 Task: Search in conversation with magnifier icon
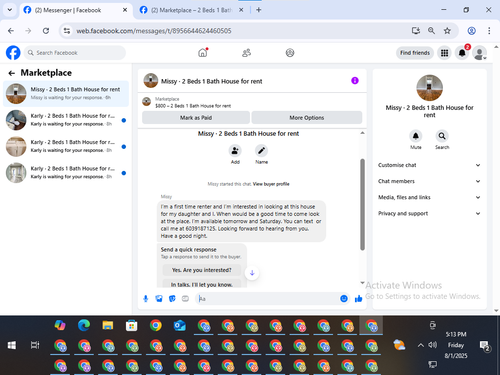(x=442, y=136)
